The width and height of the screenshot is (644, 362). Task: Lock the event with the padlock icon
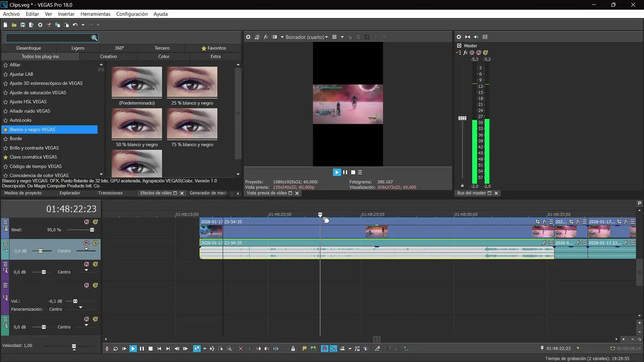point(293,348)
